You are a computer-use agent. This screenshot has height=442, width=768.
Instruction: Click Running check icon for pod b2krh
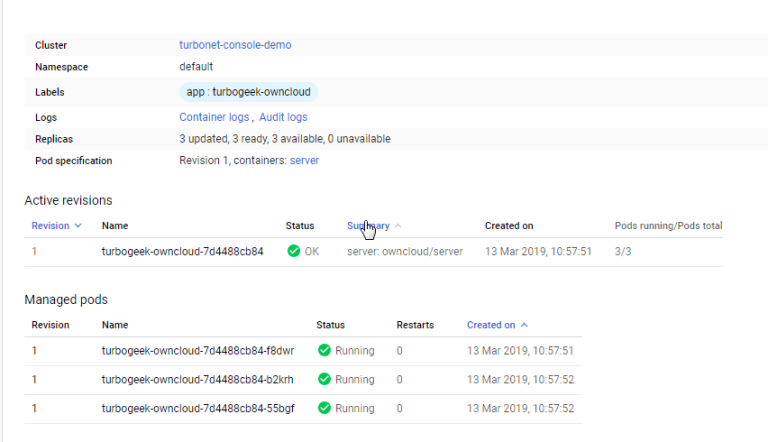click(x=324, y=379)
